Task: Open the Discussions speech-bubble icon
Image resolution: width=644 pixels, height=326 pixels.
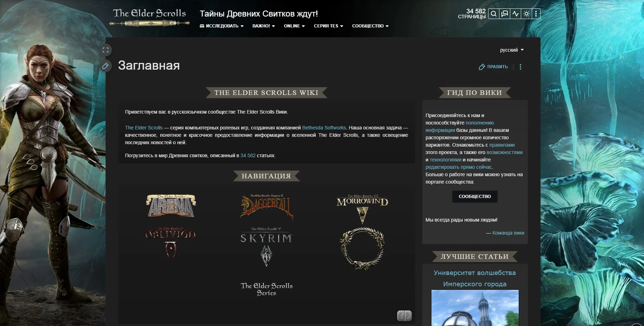Action: click(505, 14)
